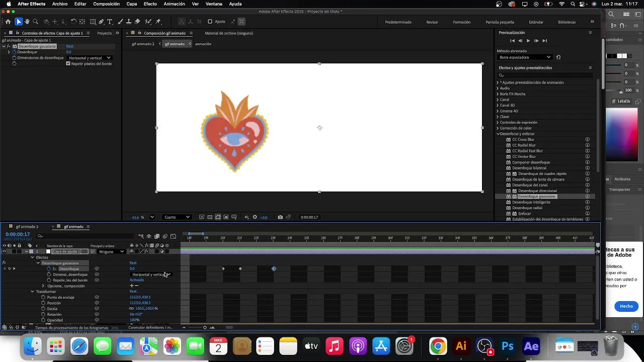
Task: Toggle the Ajuste snapping checkbox
Action: 210,22
